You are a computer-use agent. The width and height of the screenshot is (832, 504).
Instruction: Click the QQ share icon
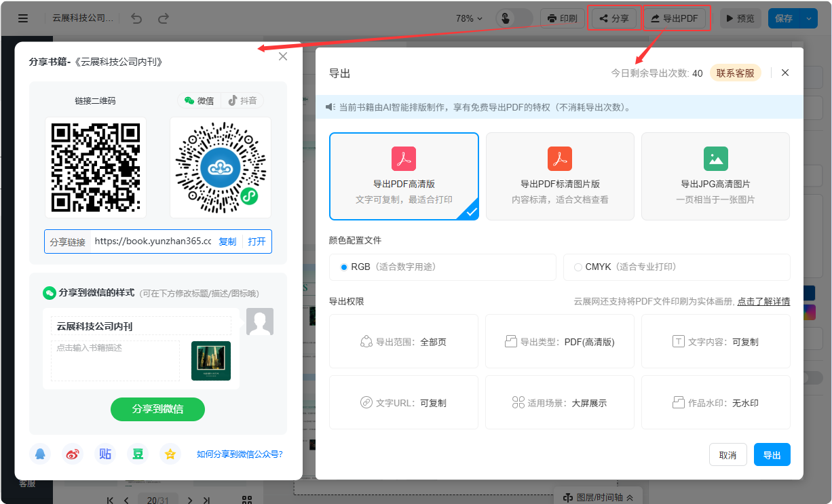tap(40, 454)
